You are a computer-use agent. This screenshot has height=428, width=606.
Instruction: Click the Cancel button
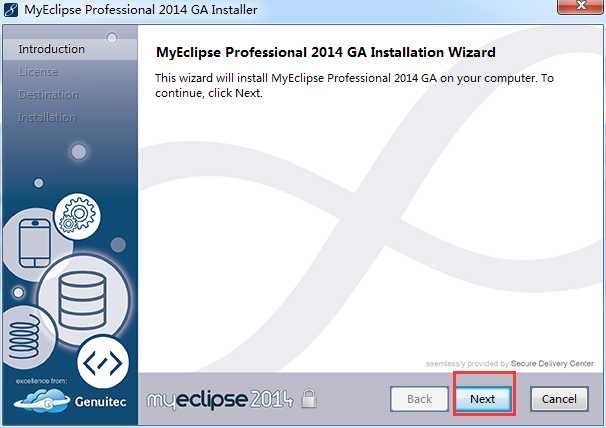559,399
